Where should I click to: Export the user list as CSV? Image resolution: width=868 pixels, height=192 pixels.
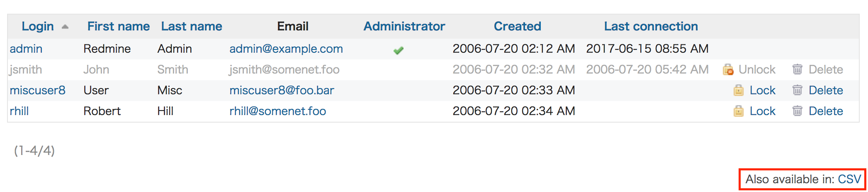[849, 179]
